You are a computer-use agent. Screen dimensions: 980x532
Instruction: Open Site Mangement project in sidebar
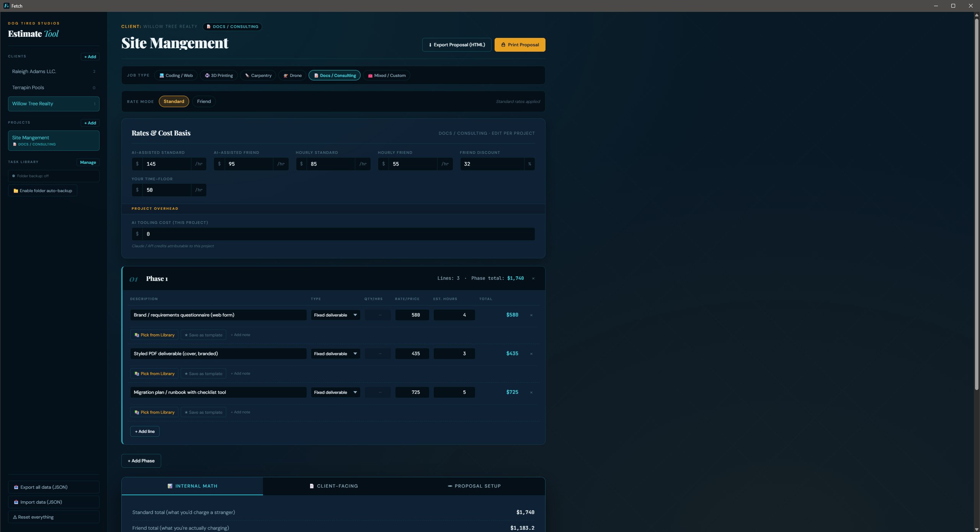(x=54, y=140)
